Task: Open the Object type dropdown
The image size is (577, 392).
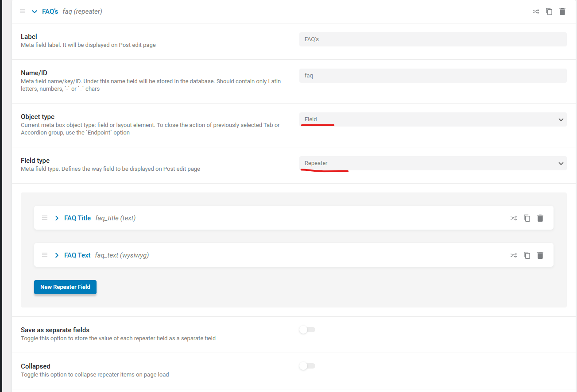Action: pos(433,119)
